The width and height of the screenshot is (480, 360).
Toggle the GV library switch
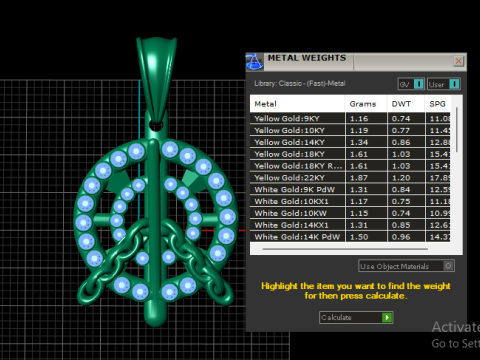point(411,84)
